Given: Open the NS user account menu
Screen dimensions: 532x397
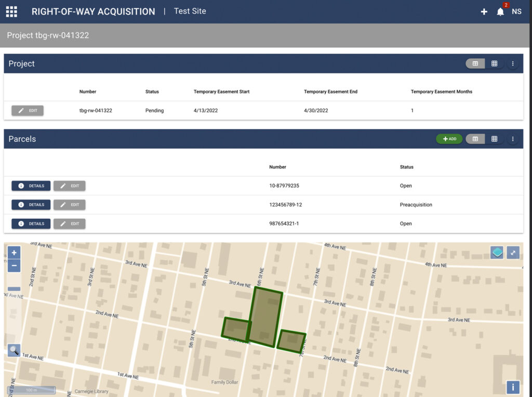Looking at the screenshot, I should coord(517,11).
